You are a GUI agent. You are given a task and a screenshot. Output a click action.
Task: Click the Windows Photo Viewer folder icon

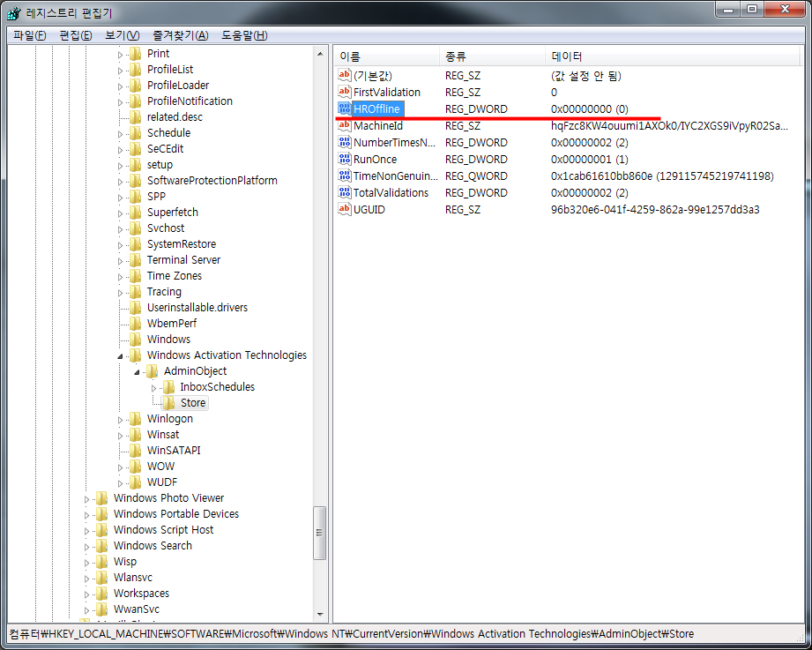click(x=102, y=498)
